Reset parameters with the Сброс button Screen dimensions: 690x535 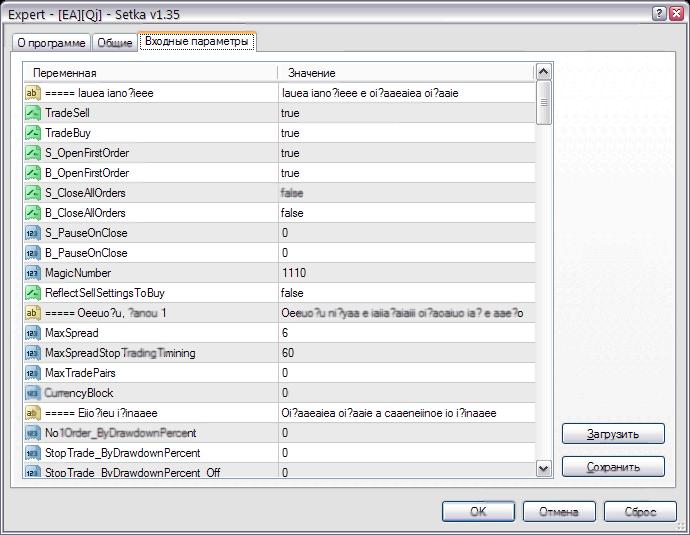(640, 512)
